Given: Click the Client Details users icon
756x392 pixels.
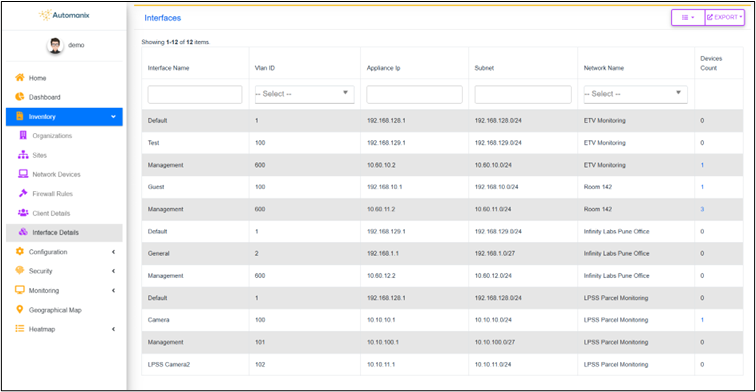Looking at the screenshot, I should (x=23, y=213).
